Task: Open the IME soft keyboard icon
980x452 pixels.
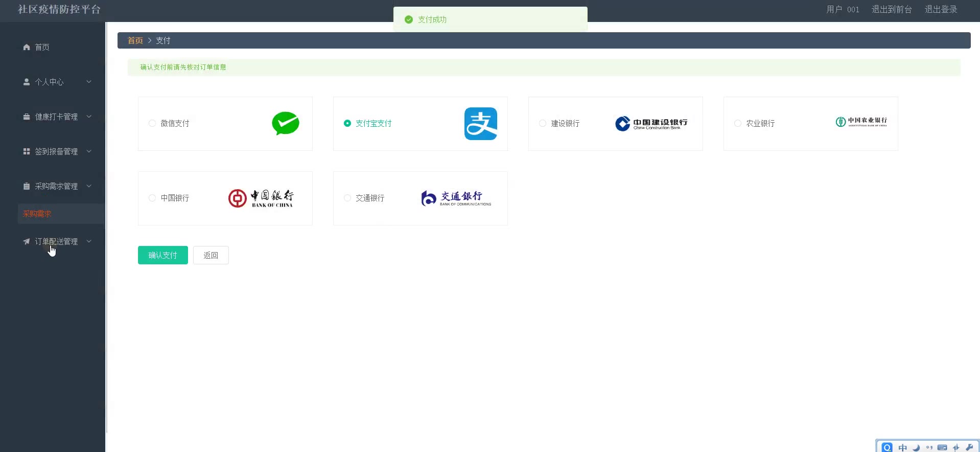Action: coord(943,447)
